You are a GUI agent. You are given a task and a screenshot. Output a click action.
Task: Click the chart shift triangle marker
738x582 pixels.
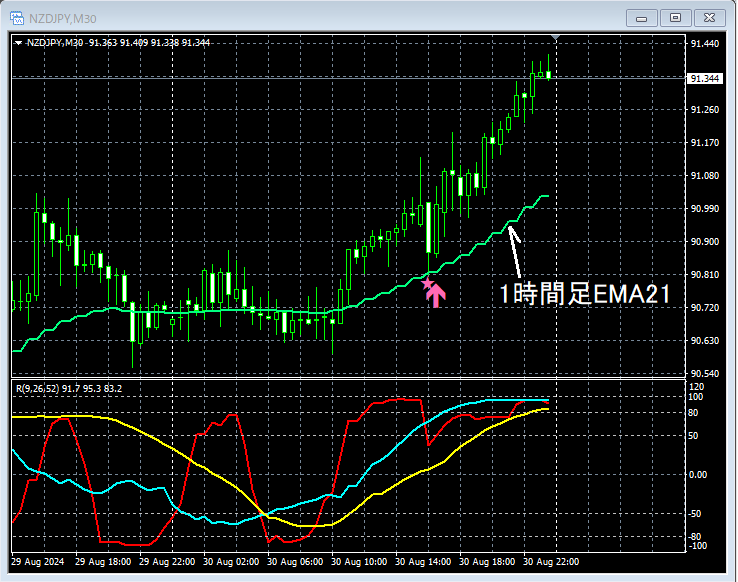tap(556, 37)
